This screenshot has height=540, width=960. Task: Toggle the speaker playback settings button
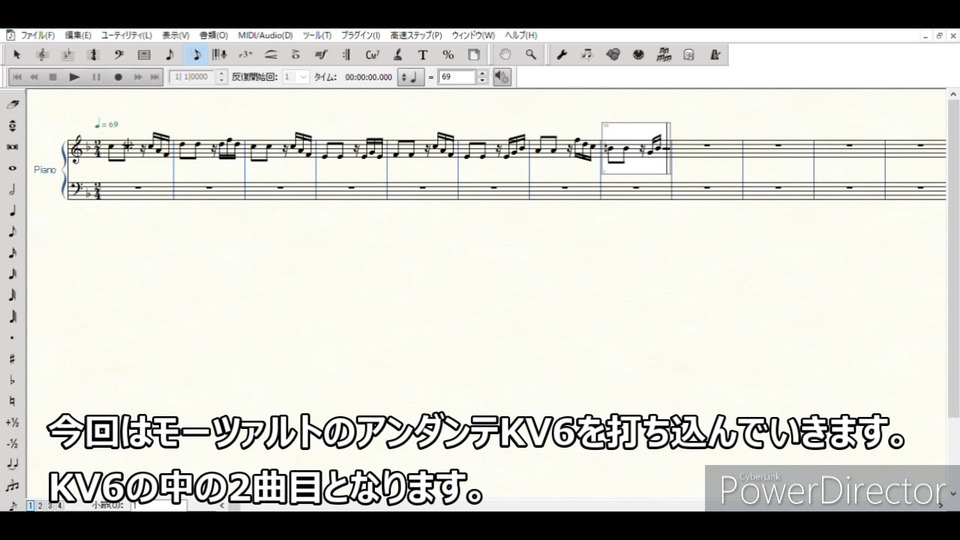(x=502, y=77)
